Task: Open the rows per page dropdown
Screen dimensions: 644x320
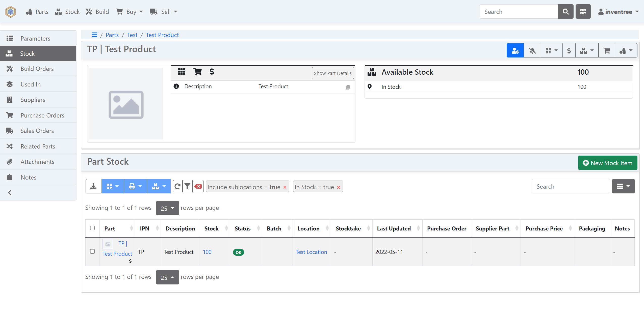Action: [167, 208]
